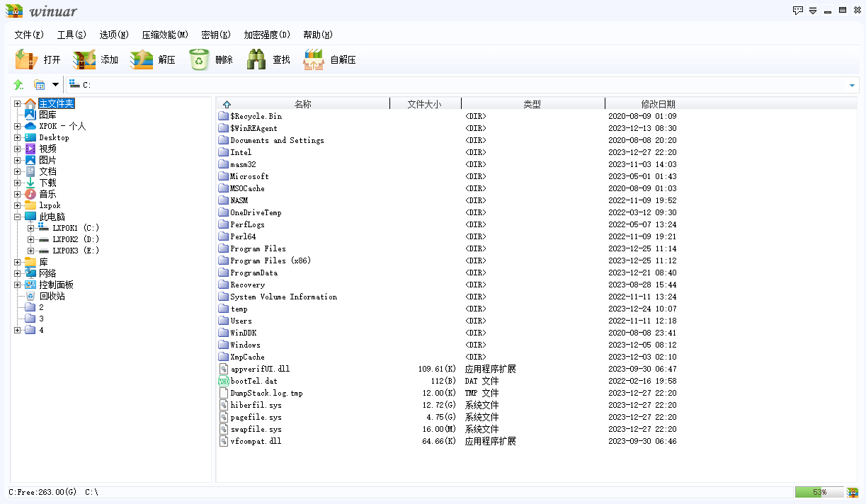Click the 查找 (Find) binoculars icon
866x504 pixels.
tap(256, 59)
